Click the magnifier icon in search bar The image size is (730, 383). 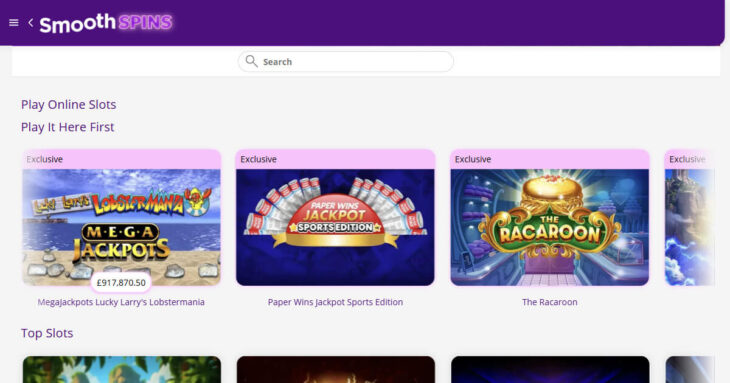coord(251,61)
